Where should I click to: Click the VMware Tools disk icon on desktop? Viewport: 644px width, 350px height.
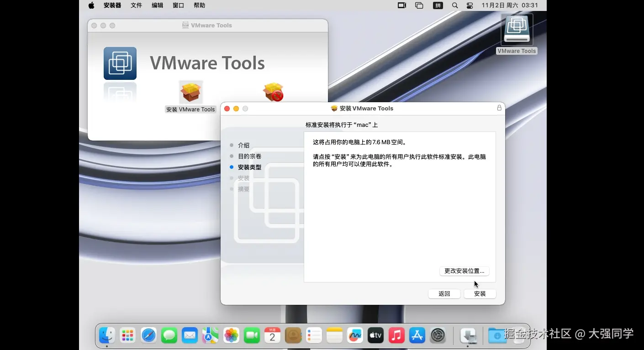pyautogui.click(x=517, y=30)
